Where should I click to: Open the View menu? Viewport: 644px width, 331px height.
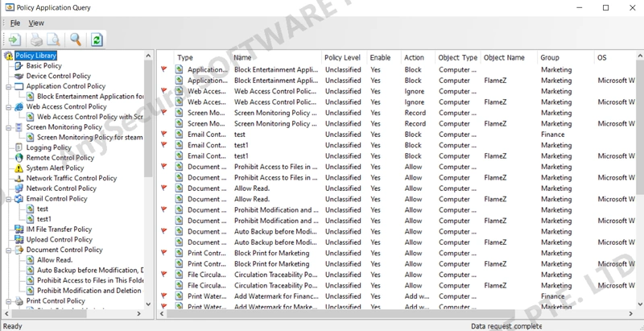(36, 23)
